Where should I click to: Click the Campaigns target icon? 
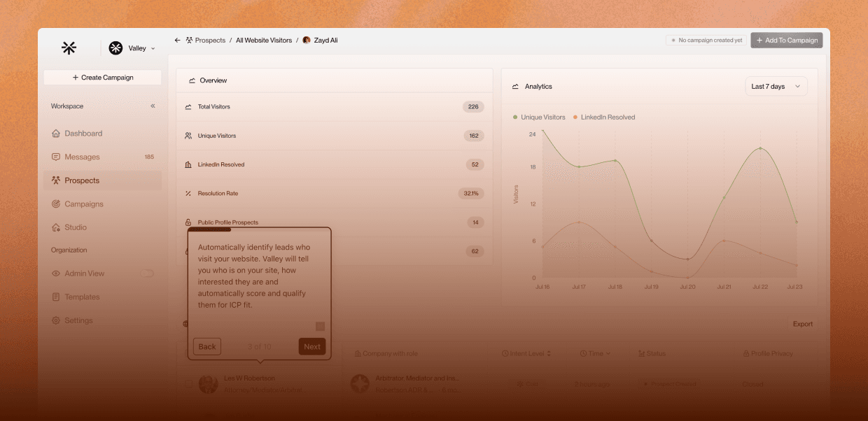tap(56, 204)
